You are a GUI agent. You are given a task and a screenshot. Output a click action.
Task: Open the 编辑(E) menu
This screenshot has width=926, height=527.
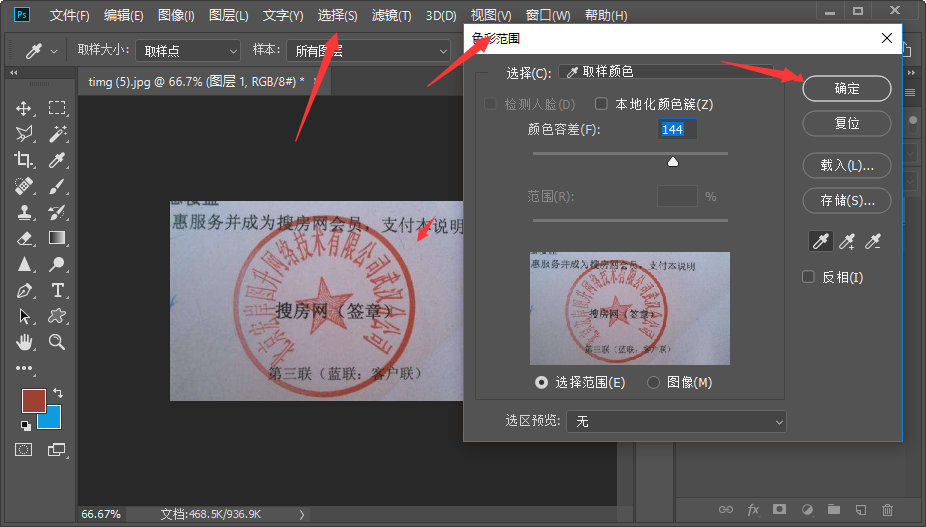123,15
